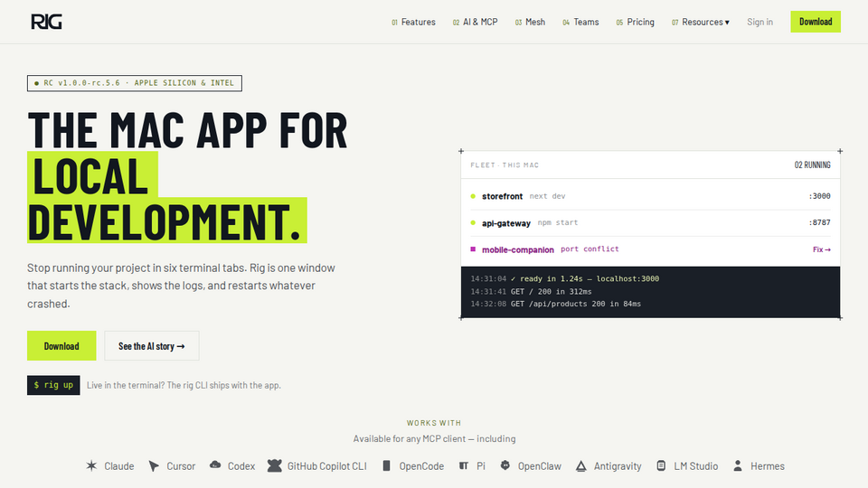Click 'Live in the terminal?' CLI note
868x488 pixels.
[184, 385]
